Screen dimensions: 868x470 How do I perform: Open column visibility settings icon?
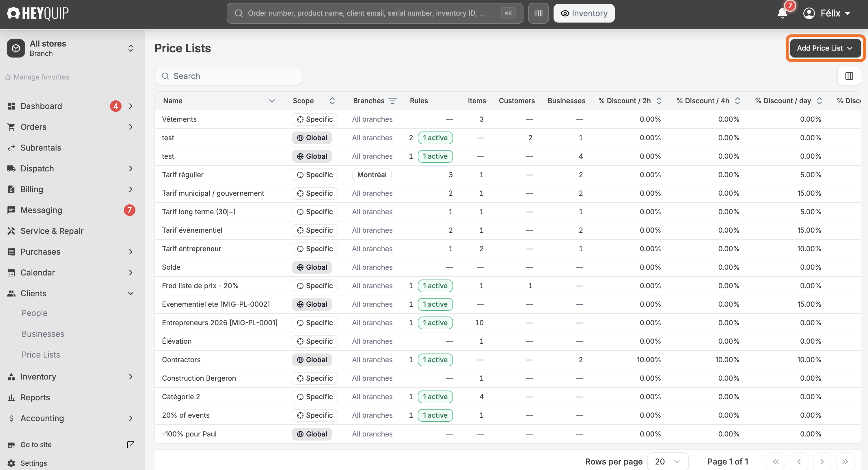coord(849,76)
